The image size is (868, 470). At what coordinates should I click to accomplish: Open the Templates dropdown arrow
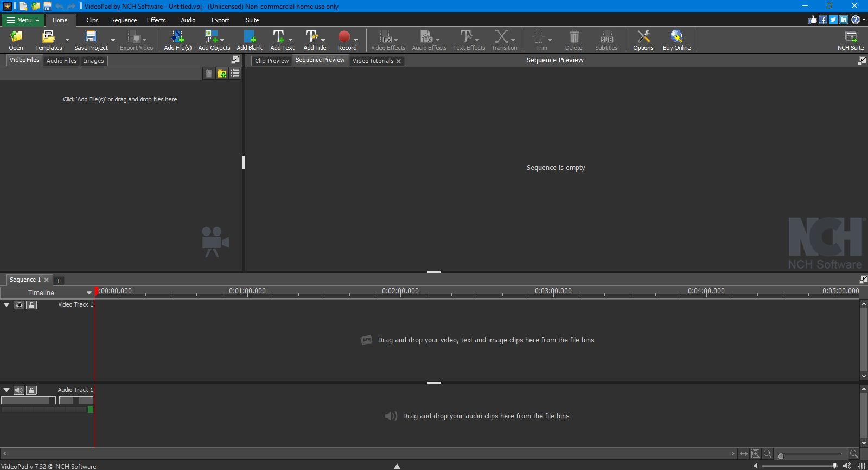67,40
